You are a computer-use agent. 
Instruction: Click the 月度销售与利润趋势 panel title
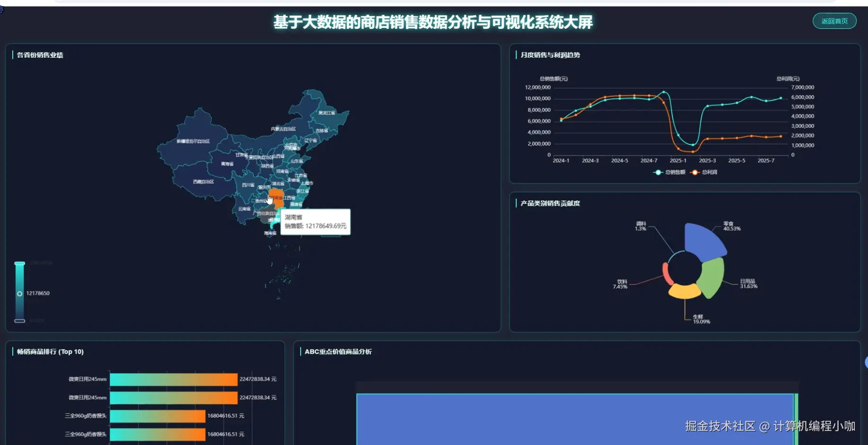(550, 55)
